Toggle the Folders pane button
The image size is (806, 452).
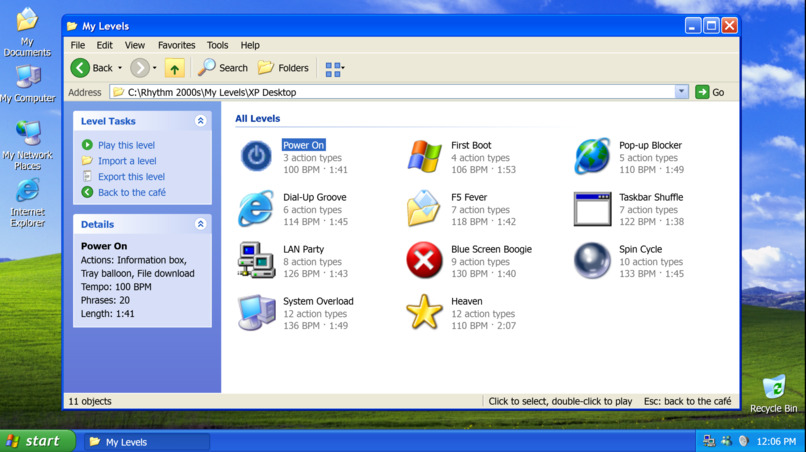[283, 68]
